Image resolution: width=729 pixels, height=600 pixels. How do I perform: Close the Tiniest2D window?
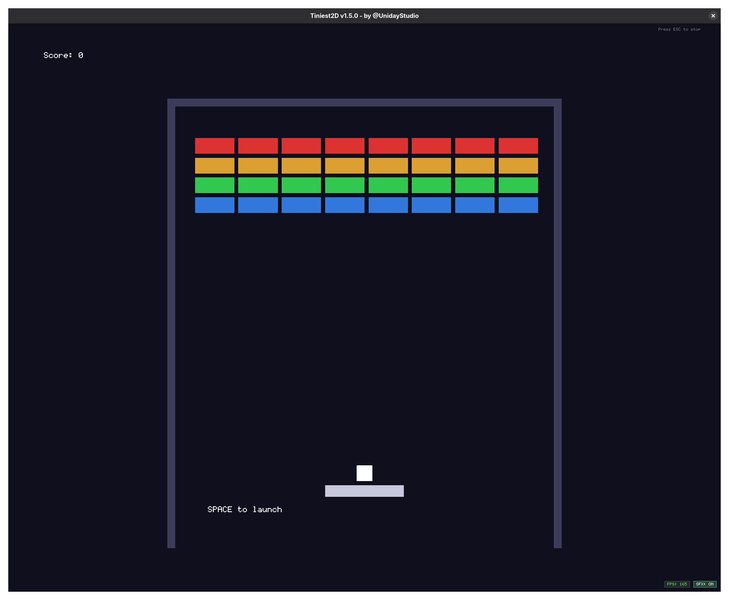point(713,16)
